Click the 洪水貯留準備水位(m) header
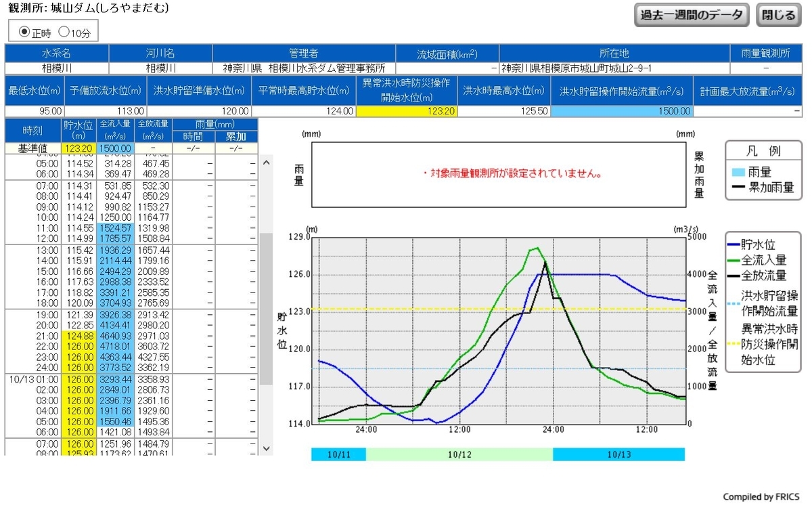812x520 pixels. pos(199,91)
